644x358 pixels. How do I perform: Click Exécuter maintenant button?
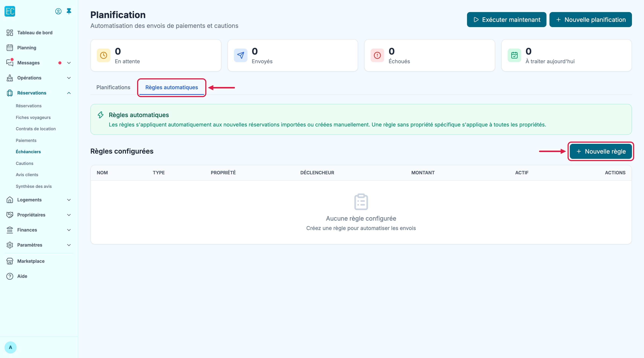point(507,20)
